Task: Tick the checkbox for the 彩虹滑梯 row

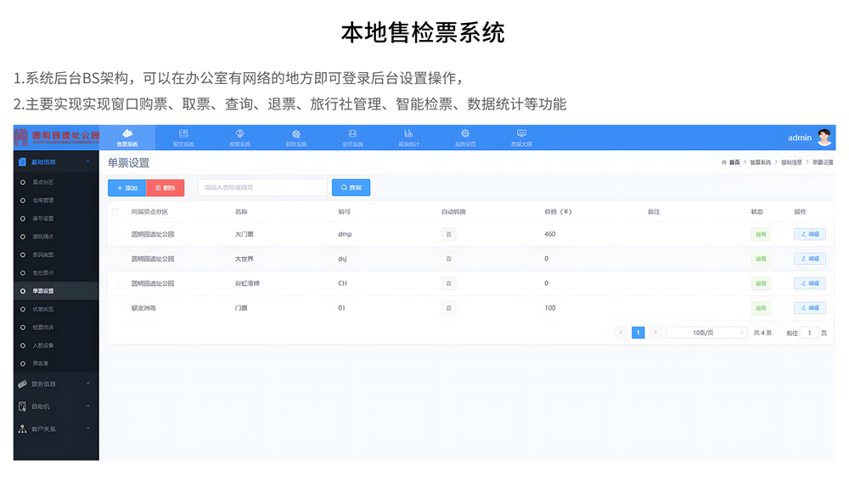Action: 116,283
